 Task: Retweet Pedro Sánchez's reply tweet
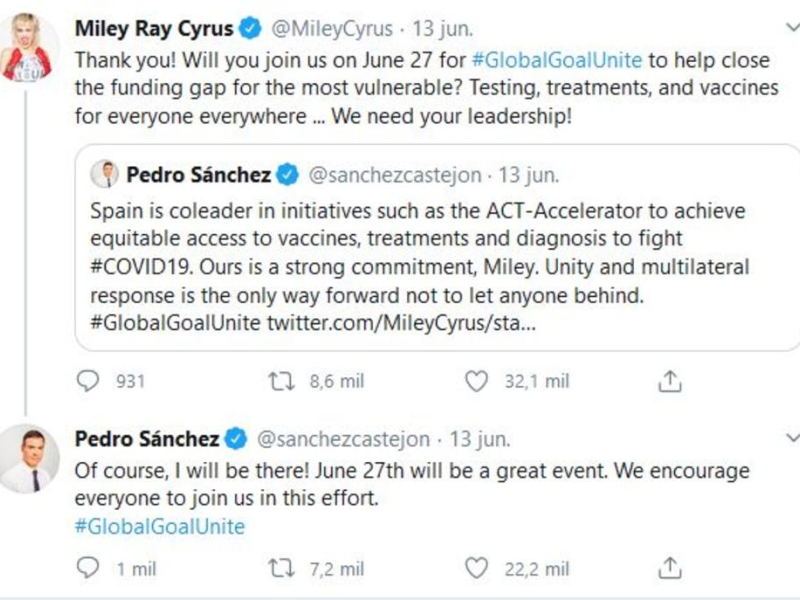[281, 569]
